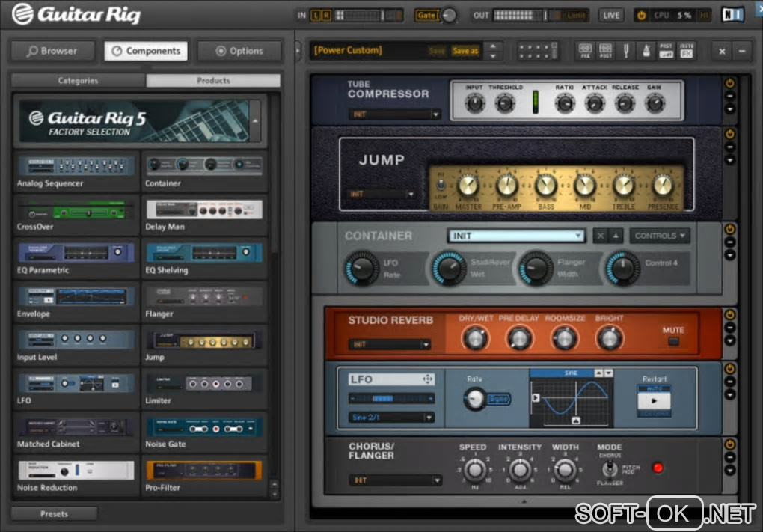Toggle the left input channel L
763x532 pixels.
[x=316, y=16]
